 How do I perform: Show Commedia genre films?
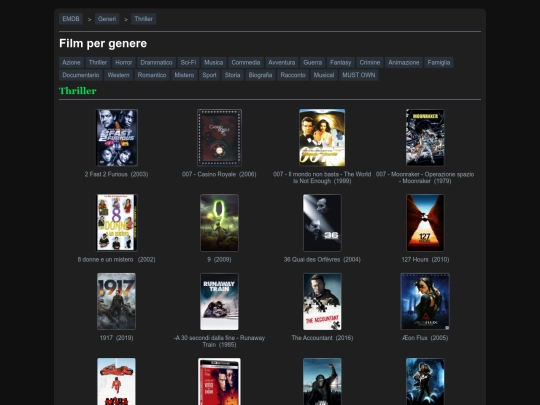click(246, 63)
